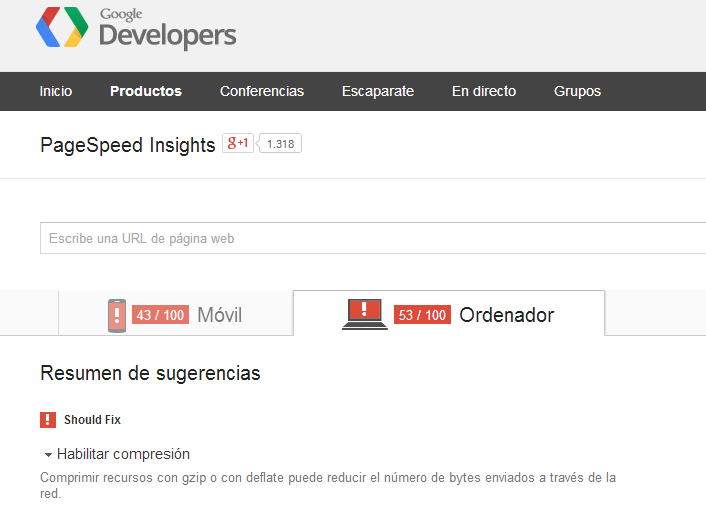Click the 53 / 100 desktop score badge
The width and height of the screenshot is (706, 510).
tap(422, 315)
